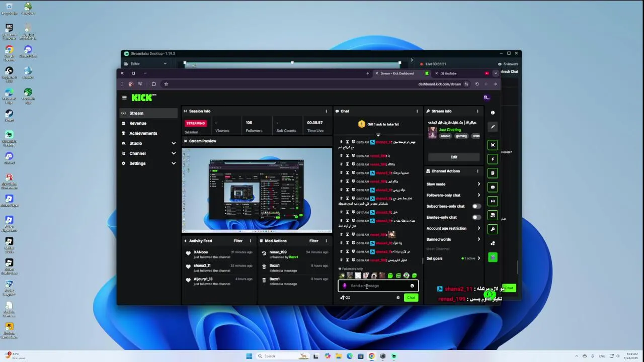Select Achievements in Kick sidebar

point(148,133)
